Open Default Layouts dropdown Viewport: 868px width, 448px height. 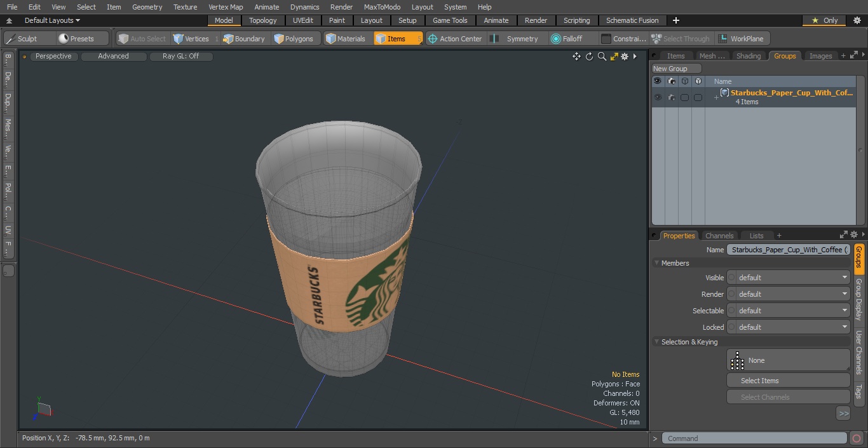tap(52, 20)
